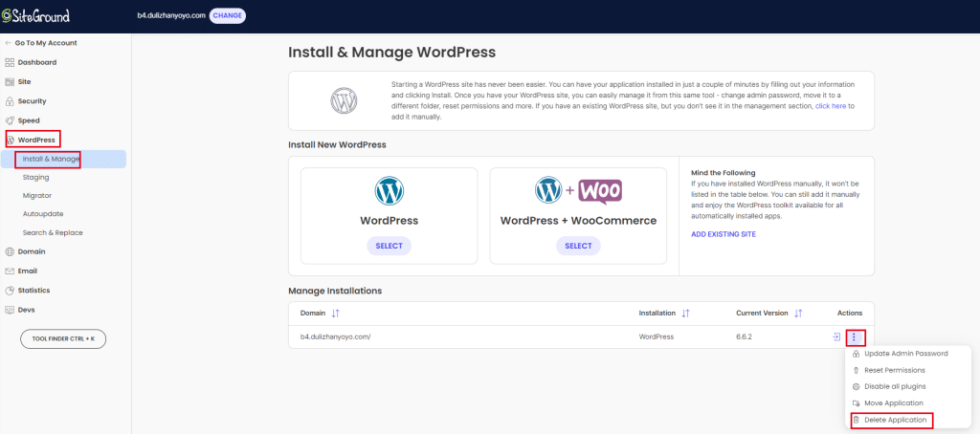Screen dimensions: 980x434
Task: Expand the Security section in sidebar
Action: (32, 101)
